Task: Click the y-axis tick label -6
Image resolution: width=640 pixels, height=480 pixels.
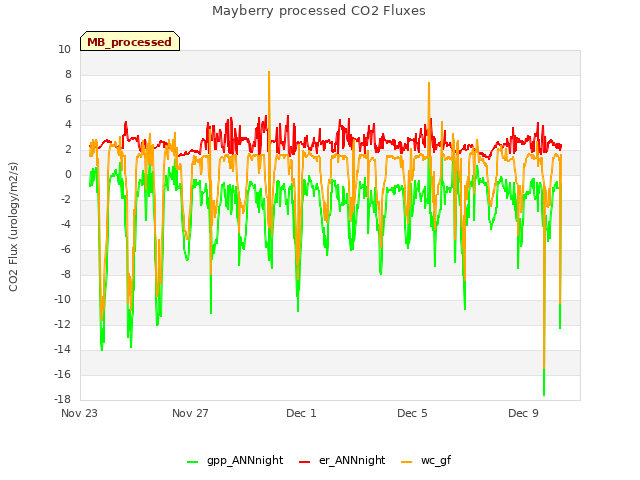Action: click(x=65, y=249)
